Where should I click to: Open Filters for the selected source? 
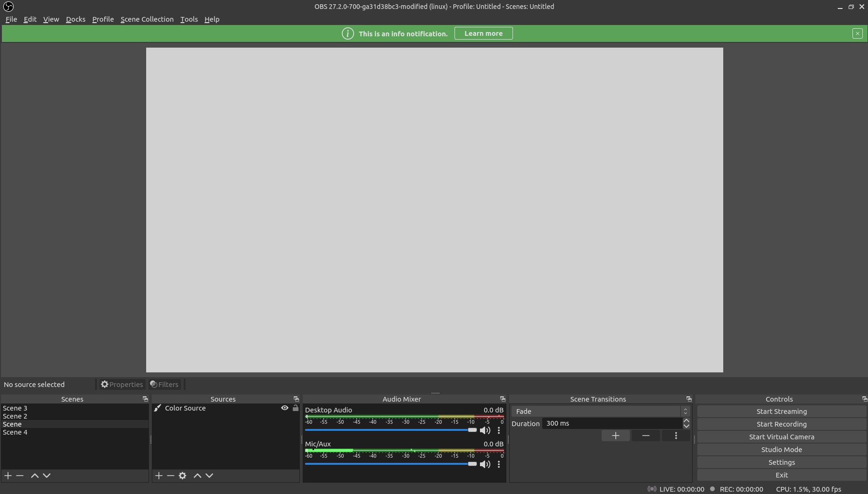pyautogui.click(x=164, y=384)
